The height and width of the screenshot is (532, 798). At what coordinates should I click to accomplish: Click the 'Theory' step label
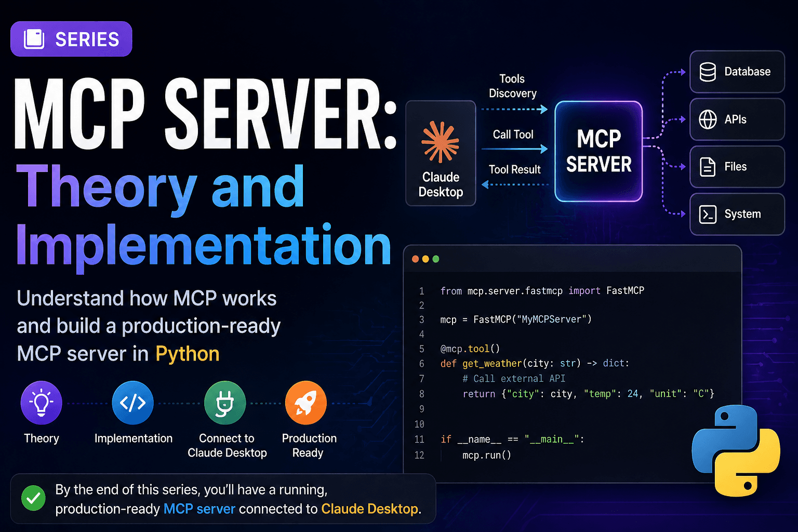[42, 438]
